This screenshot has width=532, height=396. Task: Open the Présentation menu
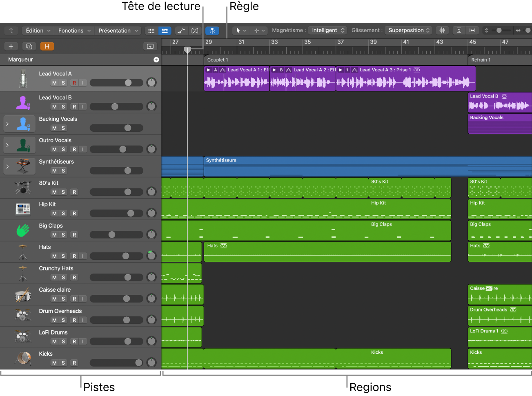[118, 31]
